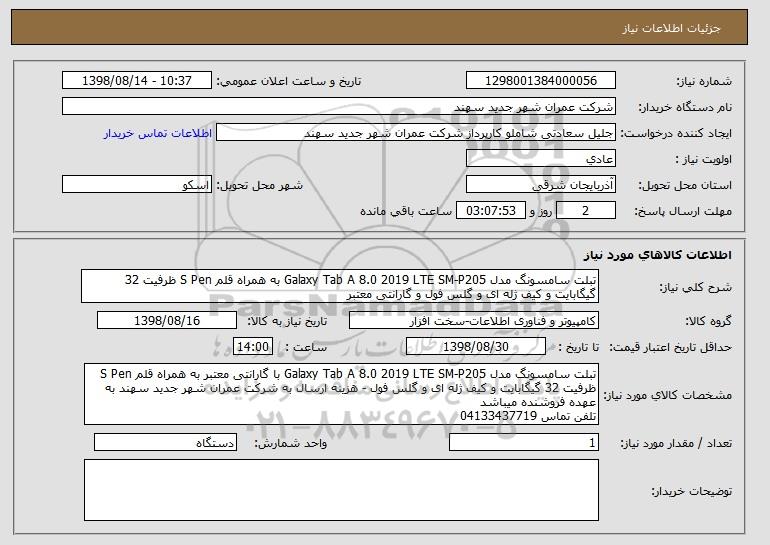Click the need date field 1398/08/16

coord(167,321)
